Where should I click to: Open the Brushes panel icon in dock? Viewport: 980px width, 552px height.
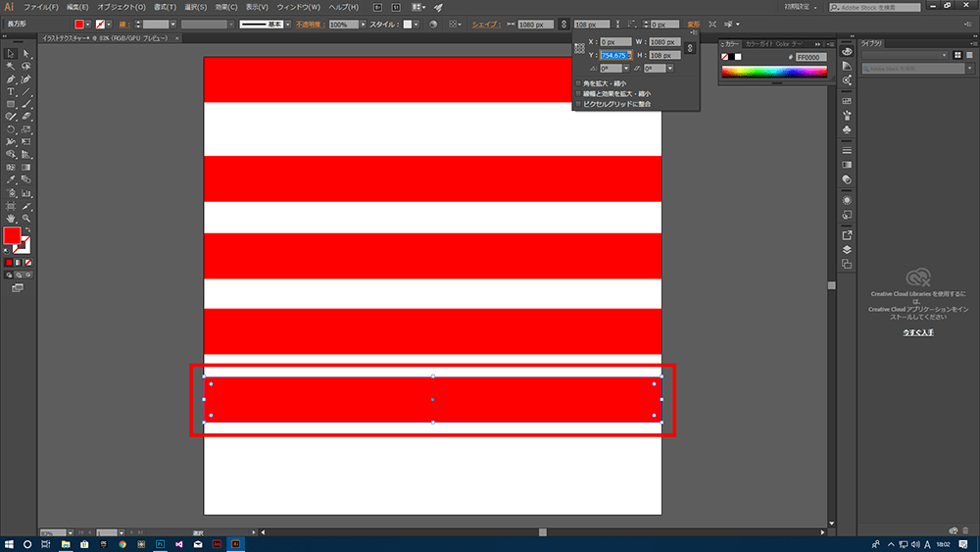tap(847, 115)
